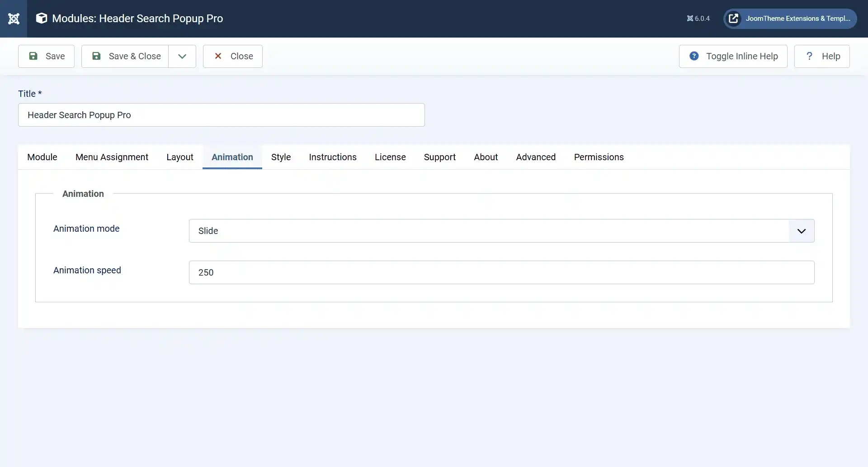
Task: Toggle Inline Help on
Action: click(733, 56)
